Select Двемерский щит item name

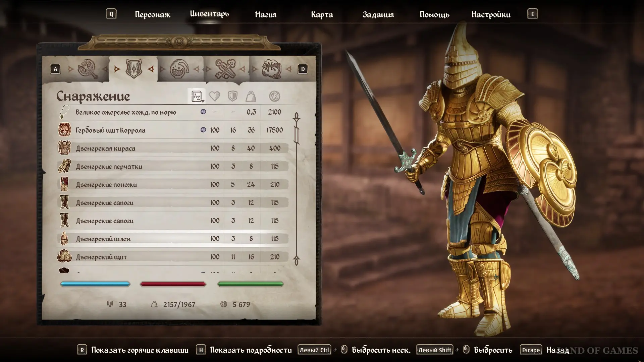(x=101, y=257)
